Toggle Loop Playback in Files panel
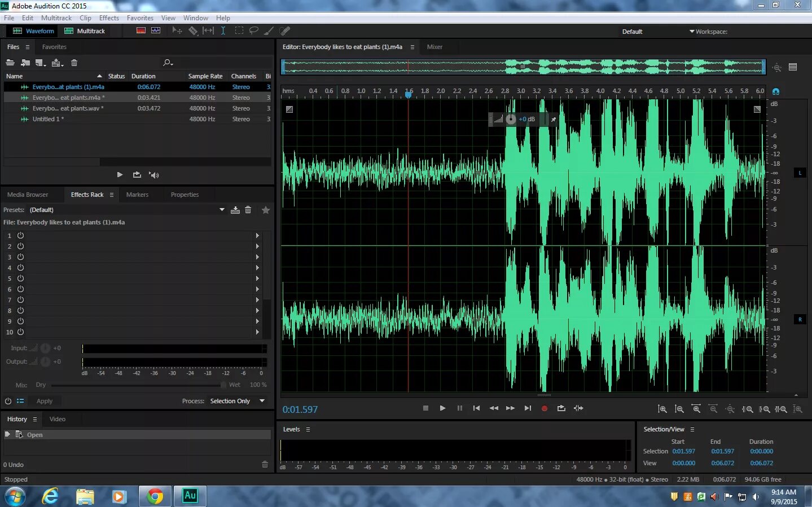The height and width of the screenshot is (507, 812). tap(137, 175)
